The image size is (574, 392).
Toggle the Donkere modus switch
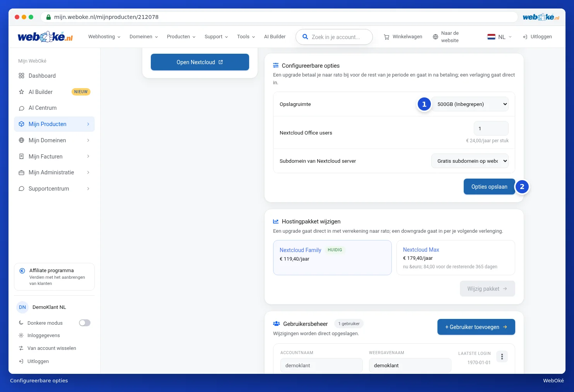coord(85,323)
